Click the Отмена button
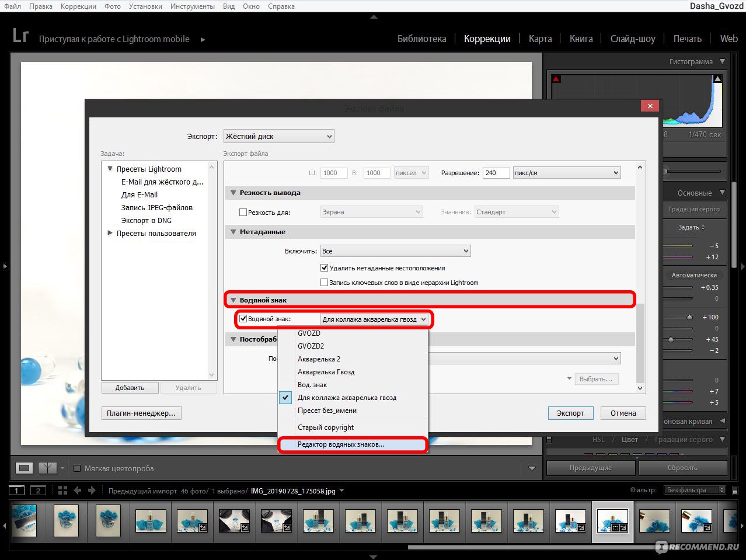Image resolution: width=746 pixels, height=560 pixels. 623,413
